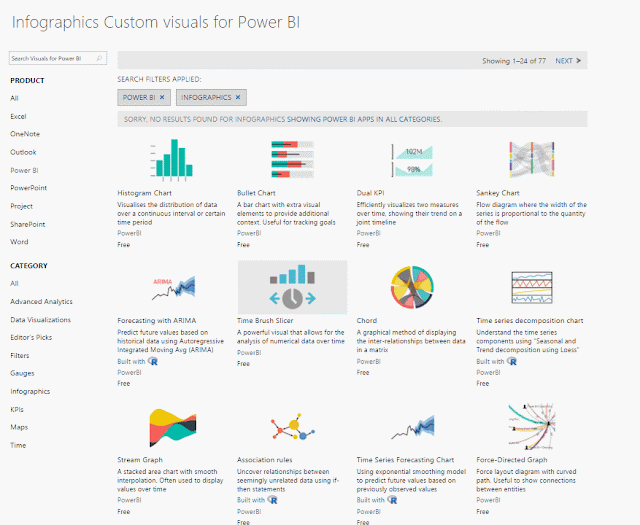The image size is (640, 525).
Task: Open Time Series Forecasting Chart title
Action: tap(405, 460)
